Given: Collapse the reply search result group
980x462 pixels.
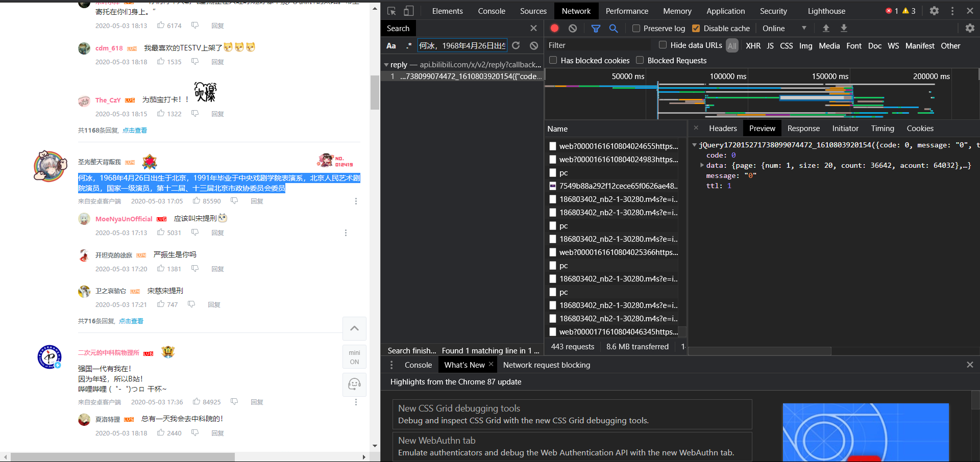Looking at the screenshot, I should point(386,65).
